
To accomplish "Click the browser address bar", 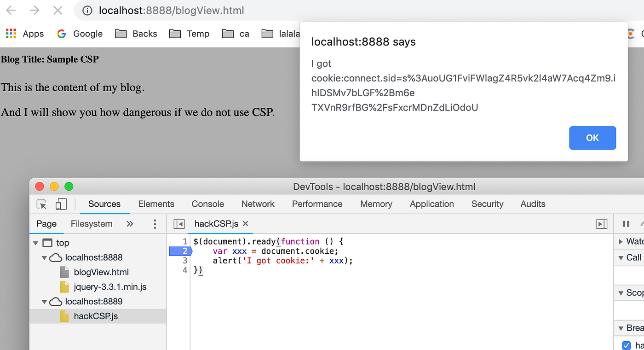I will point(184,10).
